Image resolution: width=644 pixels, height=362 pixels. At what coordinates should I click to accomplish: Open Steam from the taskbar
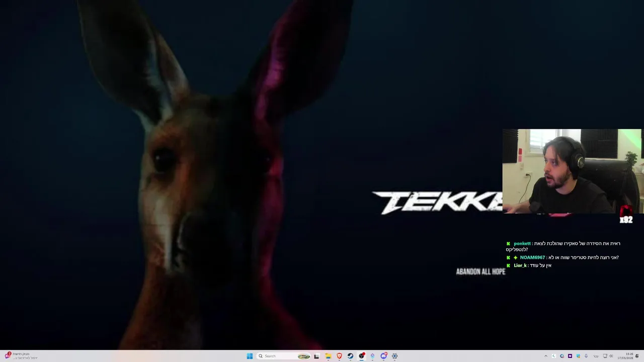coord(350,356)
